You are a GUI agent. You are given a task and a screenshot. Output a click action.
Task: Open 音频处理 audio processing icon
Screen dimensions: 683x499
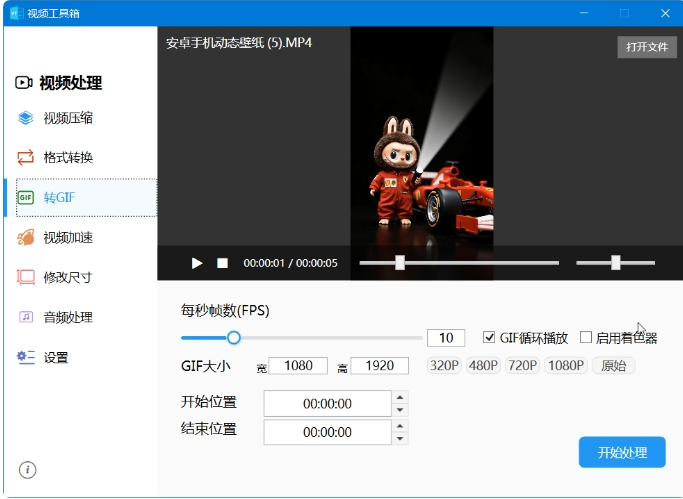coord(26,317)
